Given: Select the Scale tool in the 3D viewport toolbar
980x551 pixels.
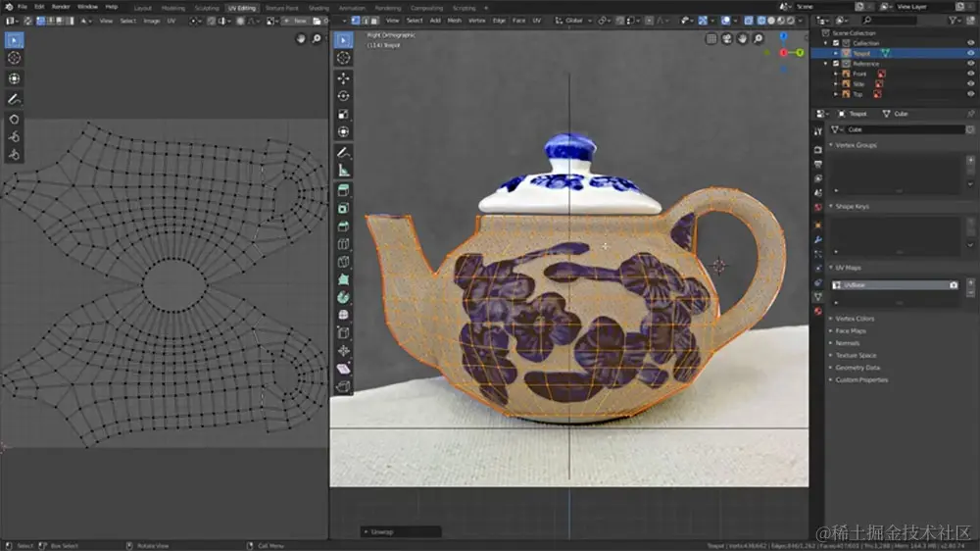Looking at the screenshot, I should point(344,115).
